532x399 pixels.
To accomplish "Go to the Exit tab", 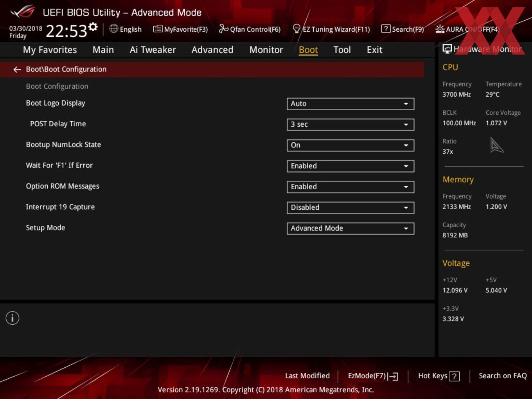I will 375,50.
